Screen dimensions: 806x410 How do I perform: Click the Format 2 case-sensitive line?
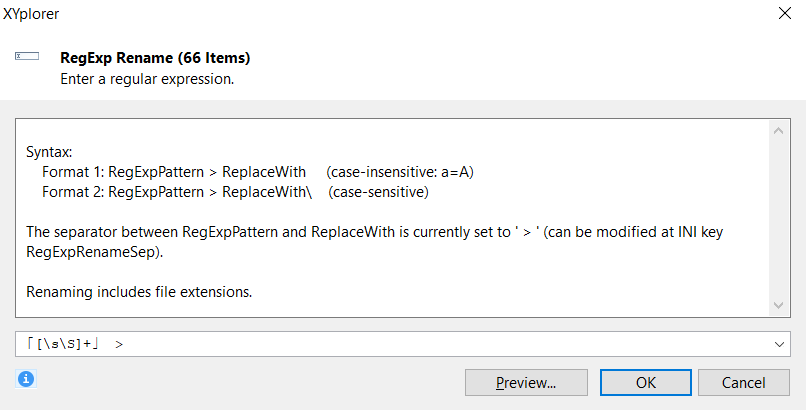(x=235, y=191)
